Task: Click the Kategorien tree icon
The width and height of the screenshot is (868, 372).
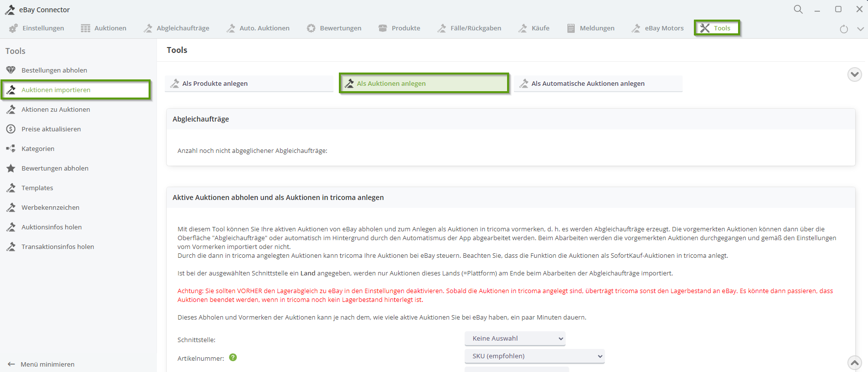Action: tap(11, 149)
